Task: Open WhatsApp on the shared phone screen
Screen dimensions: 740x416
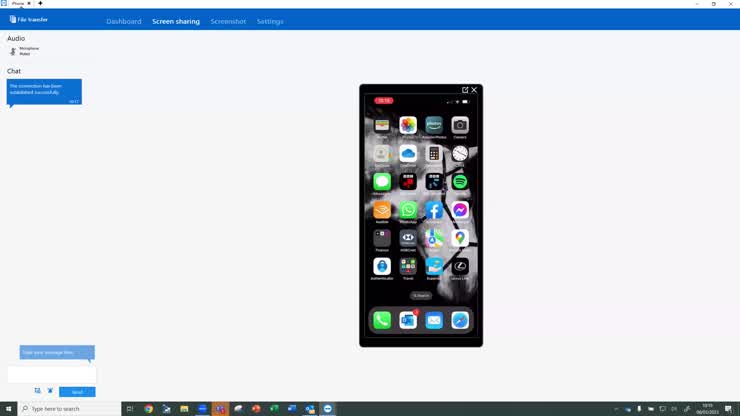Action: (408, 210)
